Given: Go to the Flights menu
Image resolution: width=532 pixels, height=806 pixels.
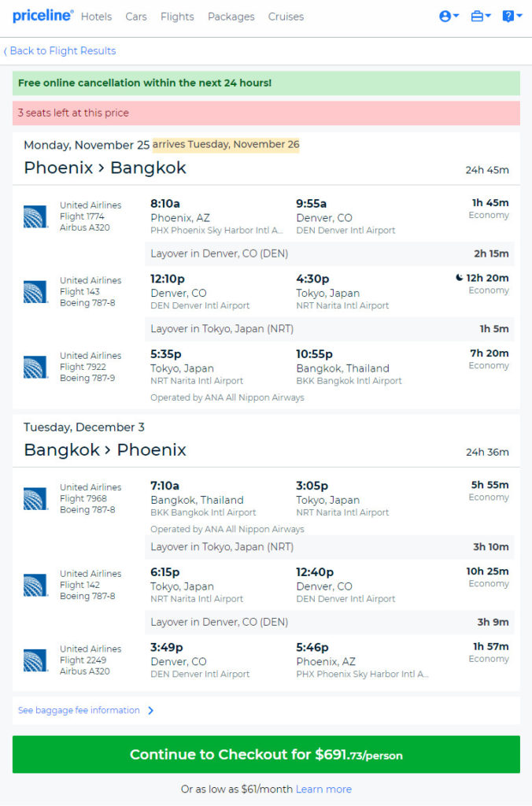Looking at the screenshot, I should point(177,17).
